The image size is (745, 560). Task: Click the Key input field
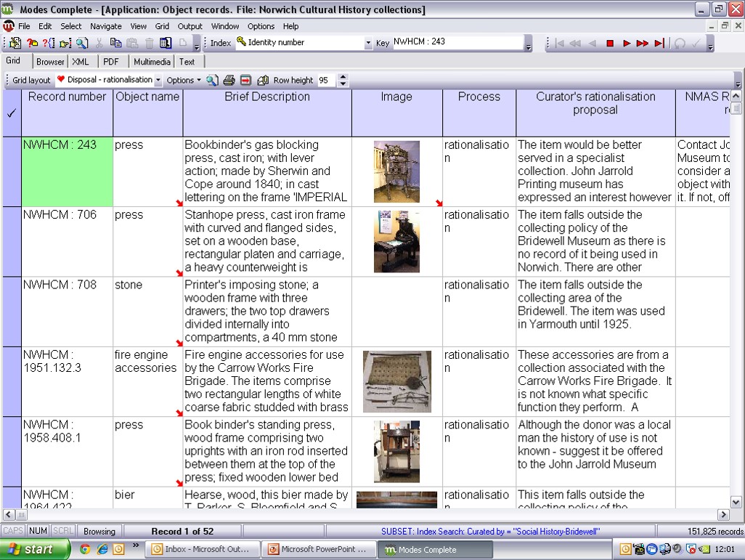pos(457,43)
